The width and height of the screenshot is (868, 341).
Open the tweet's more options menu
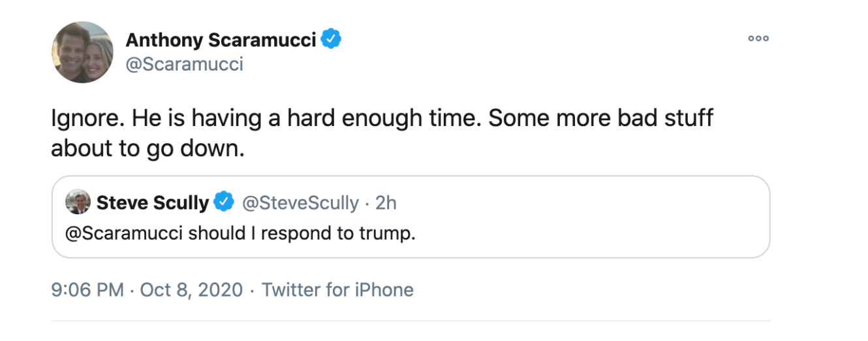pos(758,39)
